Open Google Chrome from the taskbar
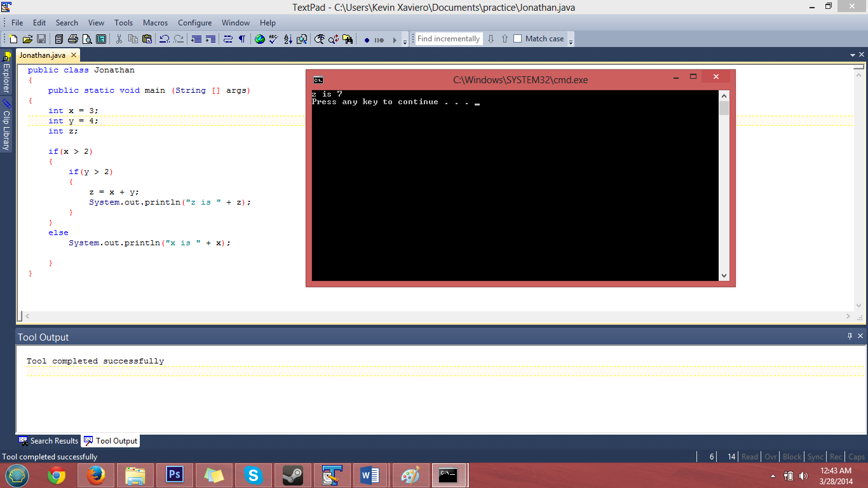Viewport: 868px width, 488px height. [x=57, y=475]
